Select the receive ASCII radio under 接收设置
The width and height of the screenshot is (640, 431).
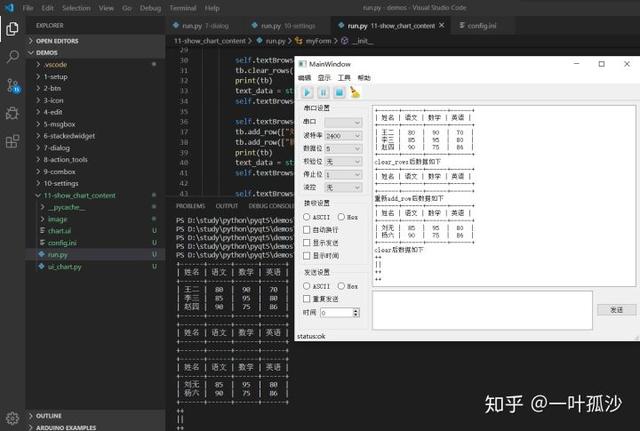point(307,217)
